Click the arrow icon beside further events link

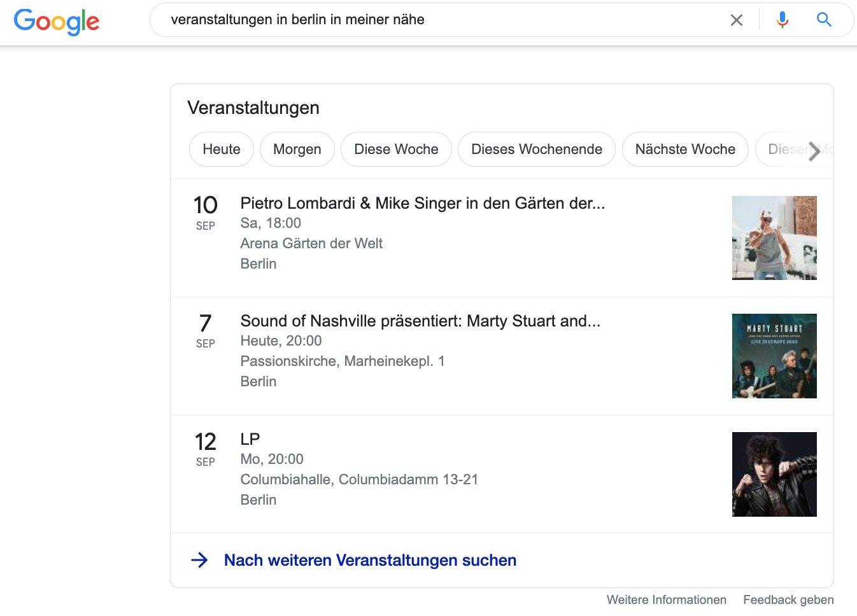click(x=199, y=560)
